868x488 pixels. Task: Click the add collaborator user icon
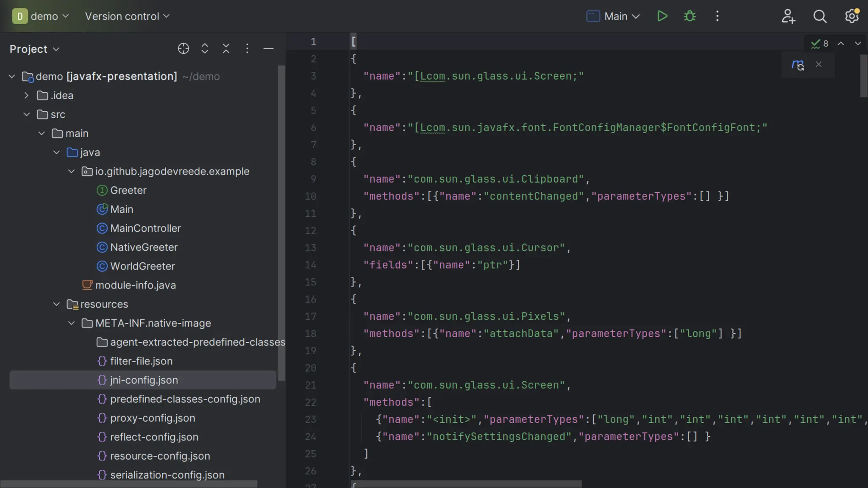point(788,16)
